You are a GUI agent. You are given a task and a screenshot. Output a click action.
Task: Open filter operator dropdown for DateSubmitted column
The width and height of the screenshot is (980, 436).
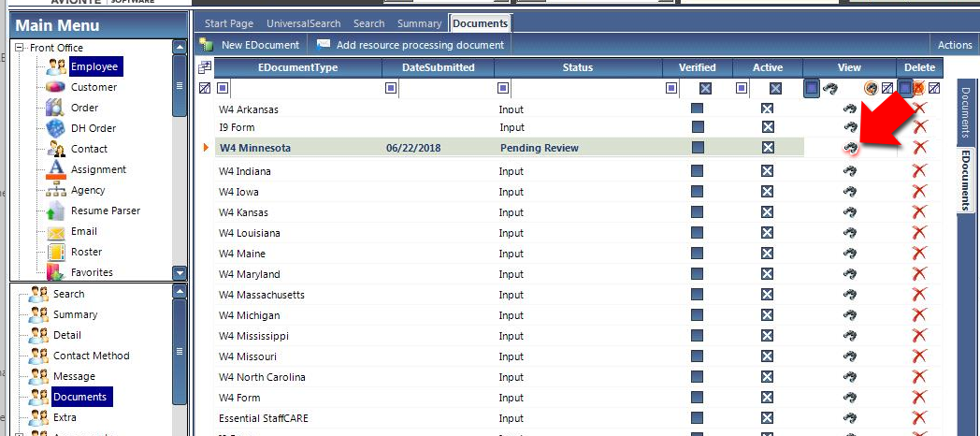point(391,88)
